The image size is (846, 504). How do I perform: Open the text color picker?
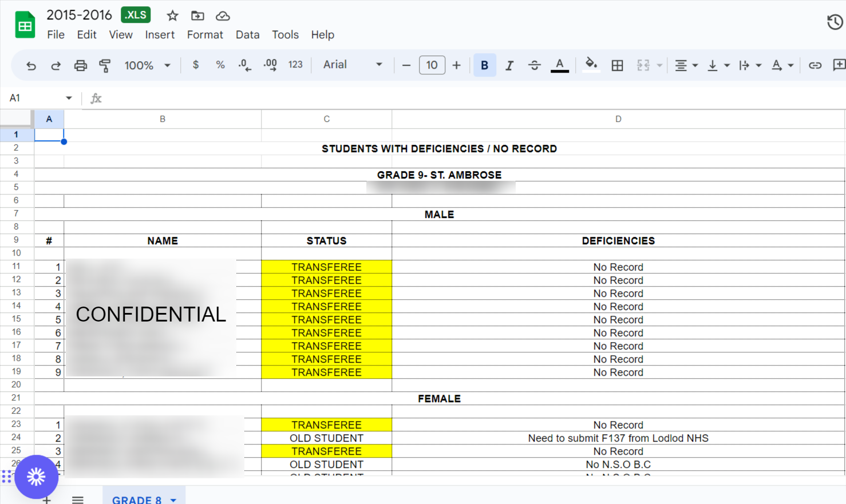pyautogui.click(x=560, y=65)
